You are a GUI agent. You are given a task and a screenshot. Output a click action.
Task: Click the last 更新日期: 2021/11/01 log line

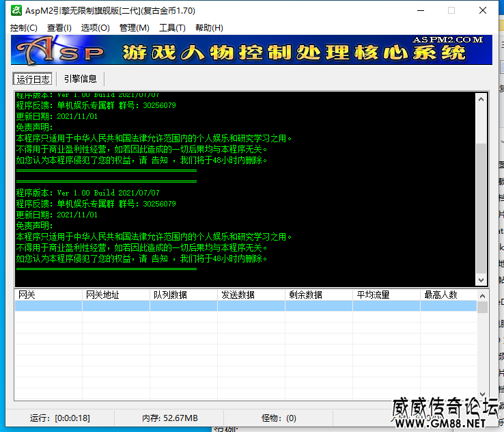(x=57, y=215)
